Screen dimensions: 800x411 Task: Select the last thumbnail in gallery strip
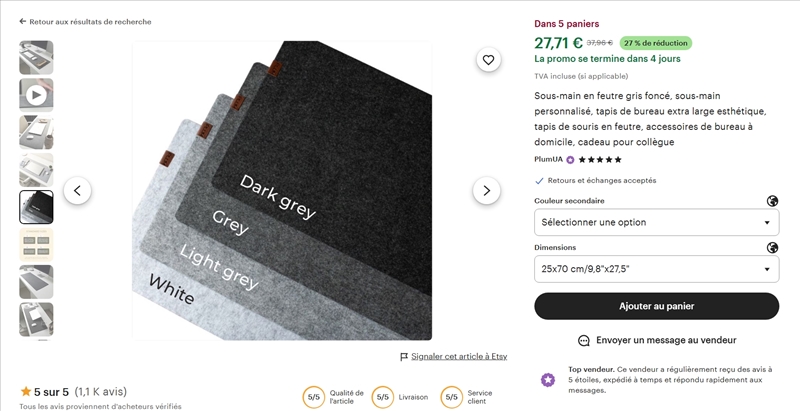coord(36,320)
